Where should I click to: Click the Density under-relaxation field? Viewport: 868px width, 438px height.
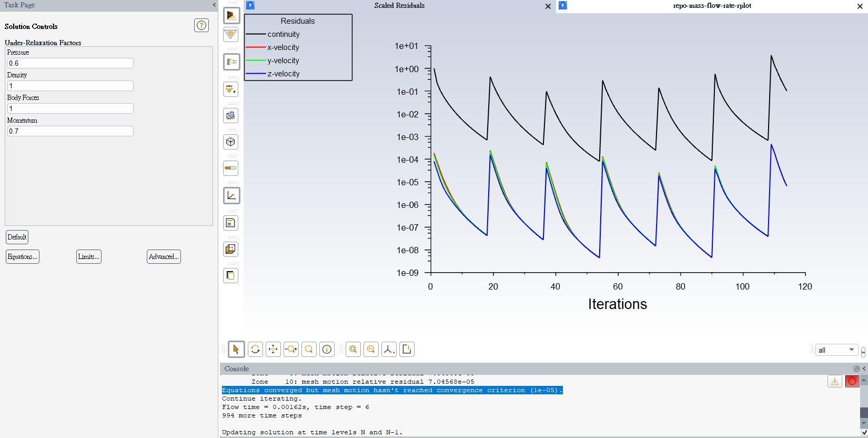70,86
